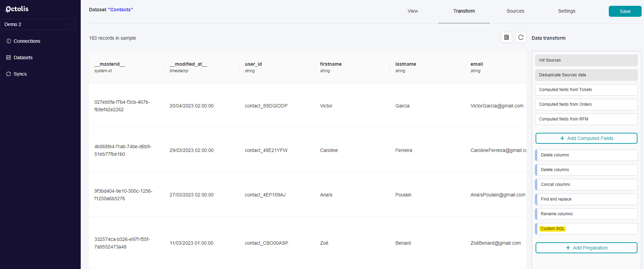Expand the Demo 2 workspace dropdown
The image size is (644, 269).
coord(38,24)
